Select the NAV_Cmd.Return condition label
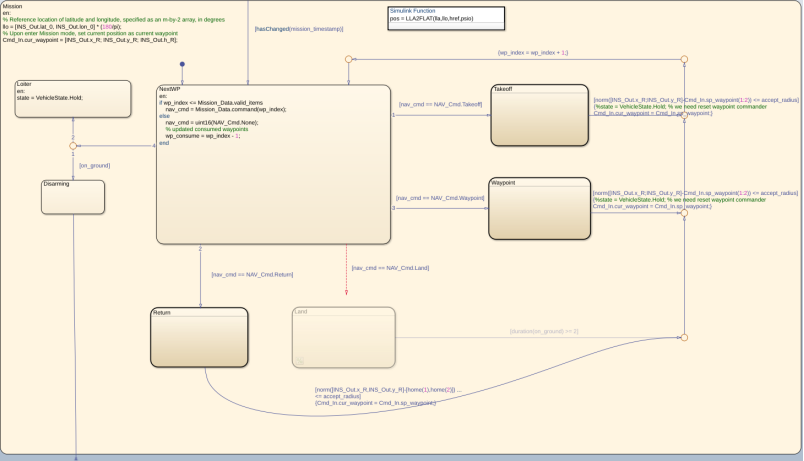Viewport: 804px width, 461px height. click(x=252, y=274)
